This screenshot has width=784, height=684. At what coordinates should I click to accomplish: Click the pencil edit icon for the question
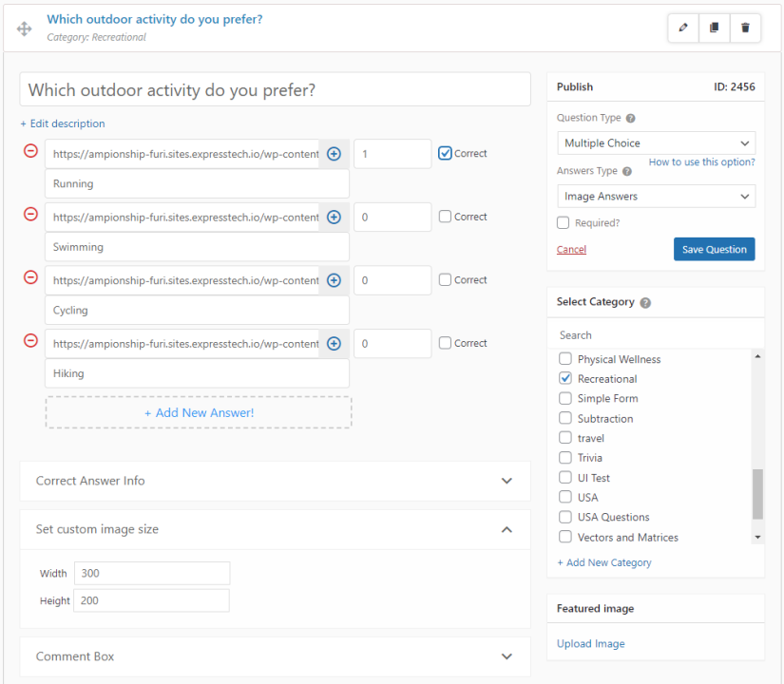682,28
